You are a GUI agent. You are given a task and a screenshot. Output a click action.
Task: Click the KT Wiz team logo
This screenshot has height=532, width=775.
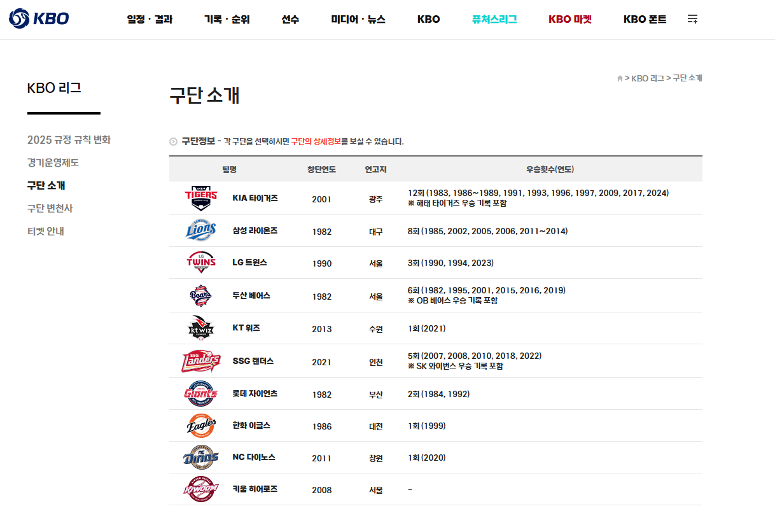tap(201, 328)
